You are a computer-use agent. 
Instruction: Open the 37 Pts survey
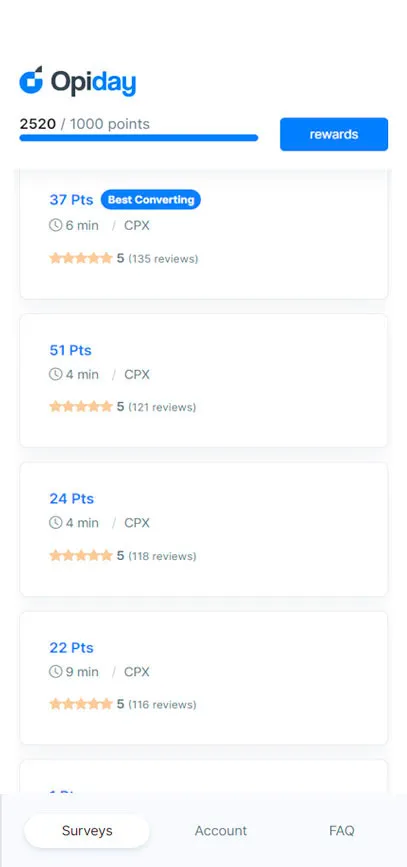pos(204,235)
